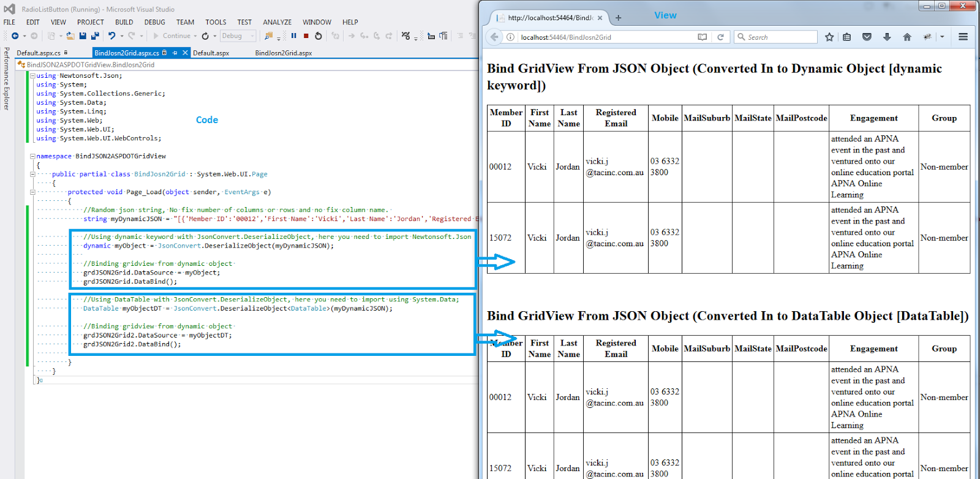Click the Firefox Back button
The height and width of the screenshot is (479, 980).
tap(494, 37)
